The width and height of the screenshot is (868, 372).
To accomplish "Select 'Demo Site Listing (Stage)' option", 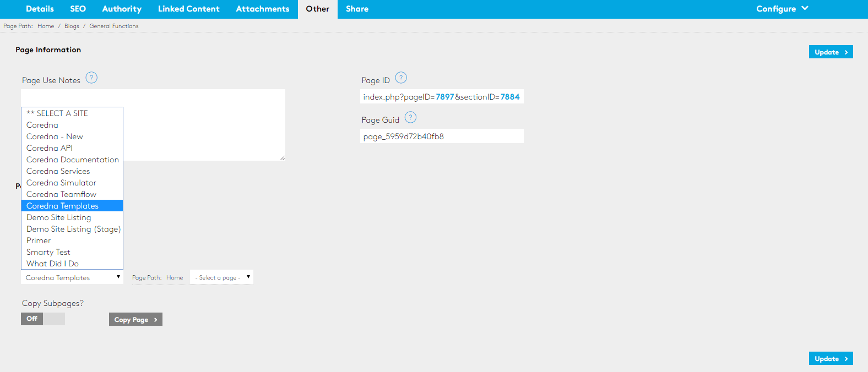I will tap(72, 229).
